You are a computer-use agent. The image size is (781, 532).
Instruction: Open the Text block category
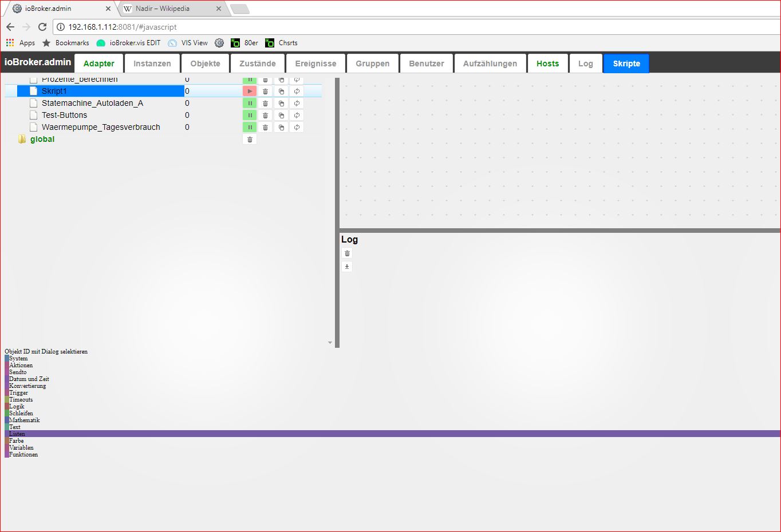pos(14,427)
